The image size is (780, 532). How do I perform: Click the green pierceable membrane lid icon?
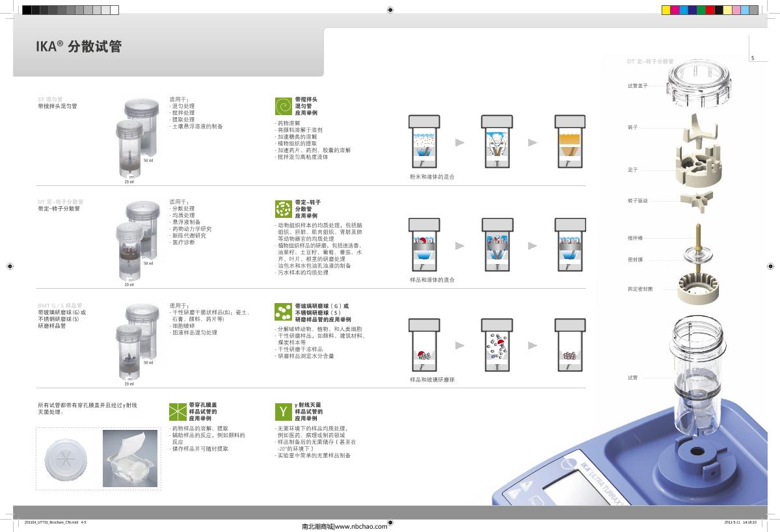click(x=178, y=412)
